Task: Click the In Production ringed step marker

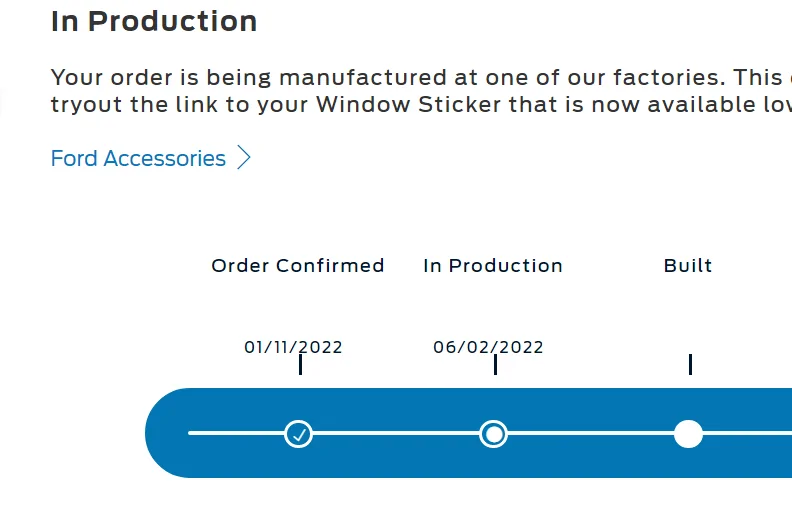Action: pyautogui.click(x=493, y=434)
